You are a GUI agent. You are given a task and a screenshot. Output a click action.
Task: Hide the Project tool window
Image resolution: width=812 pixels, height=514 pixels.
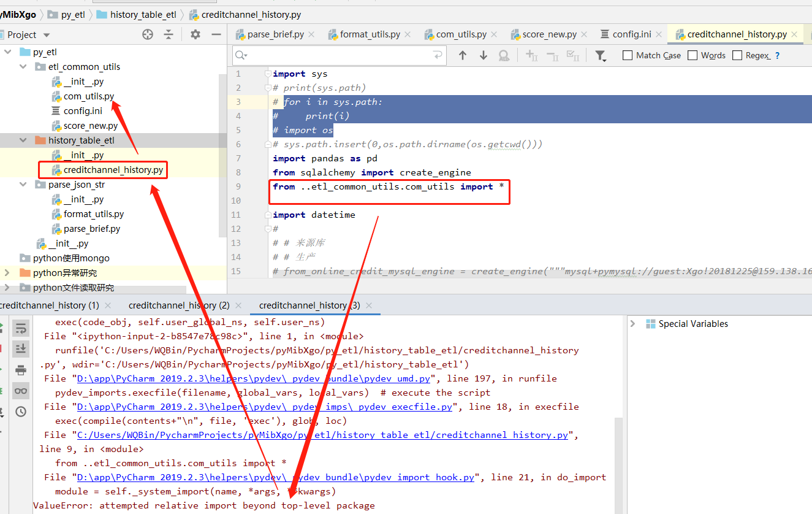[x=216, y=34]
